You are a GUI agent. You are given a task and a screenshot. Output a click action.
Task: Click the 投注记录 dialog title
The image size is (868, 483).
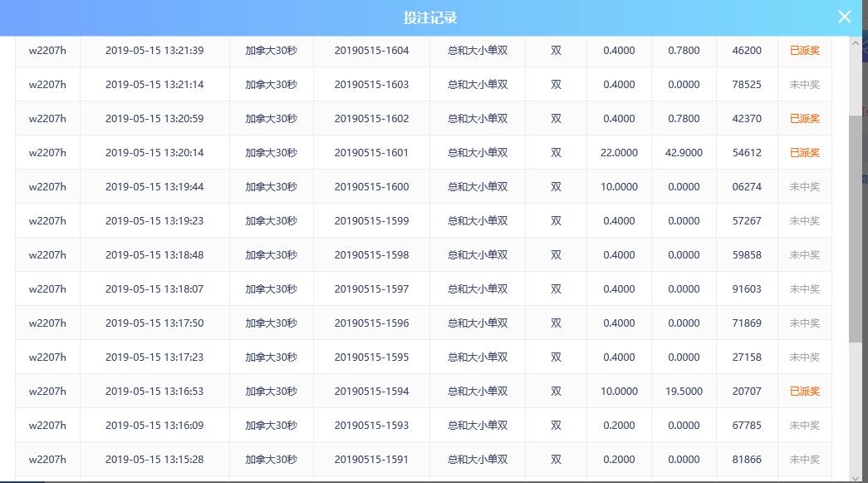(430, 17)
